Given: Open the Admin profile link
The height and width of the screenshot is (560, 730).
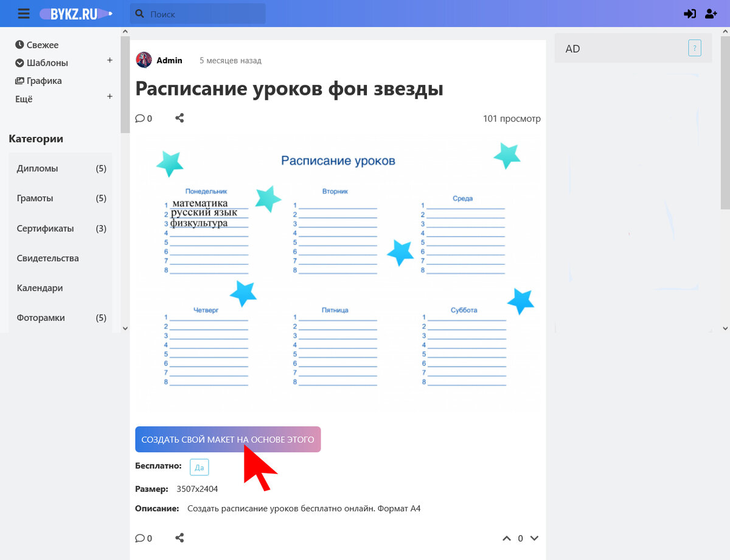Looking at the screenshot, I should (169, 60).
